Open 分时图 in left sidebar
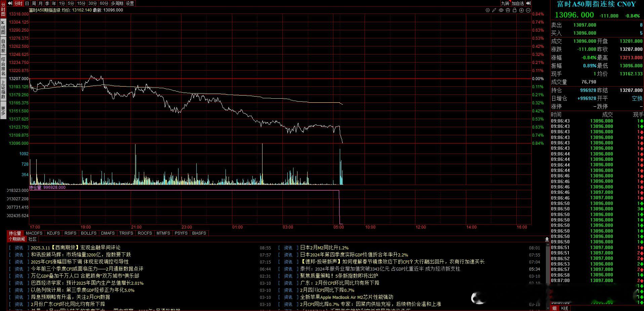This screenshot has height=311, width=644. [x=3, y=10]
